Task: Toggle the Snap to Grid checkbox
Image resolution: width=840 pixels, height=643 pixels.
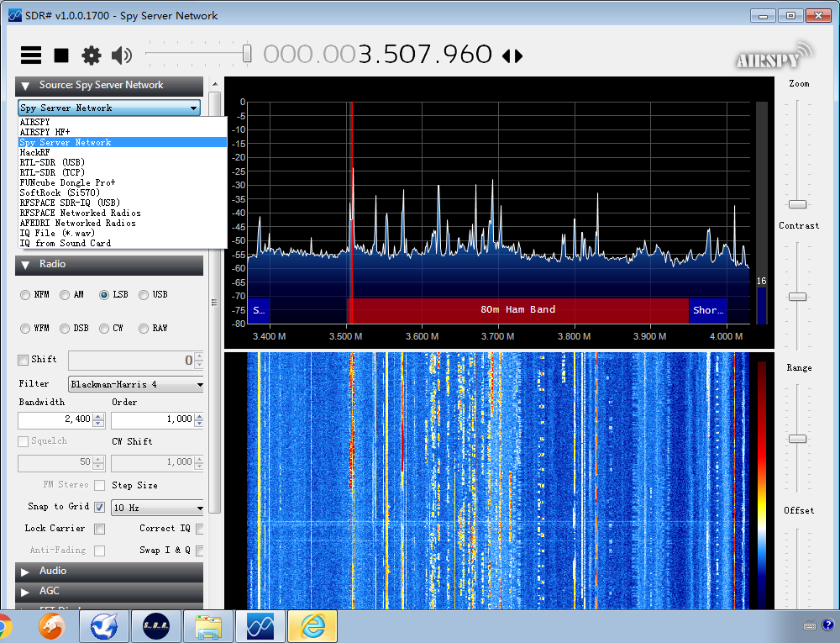Action: coord(100,507)
